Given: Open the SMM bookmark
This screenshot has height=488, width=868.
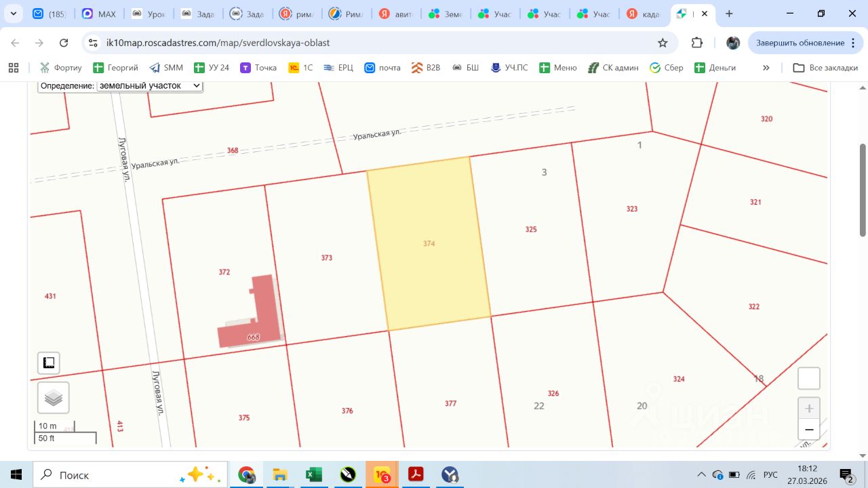Looking at the screenshot, I should (166, 68).
